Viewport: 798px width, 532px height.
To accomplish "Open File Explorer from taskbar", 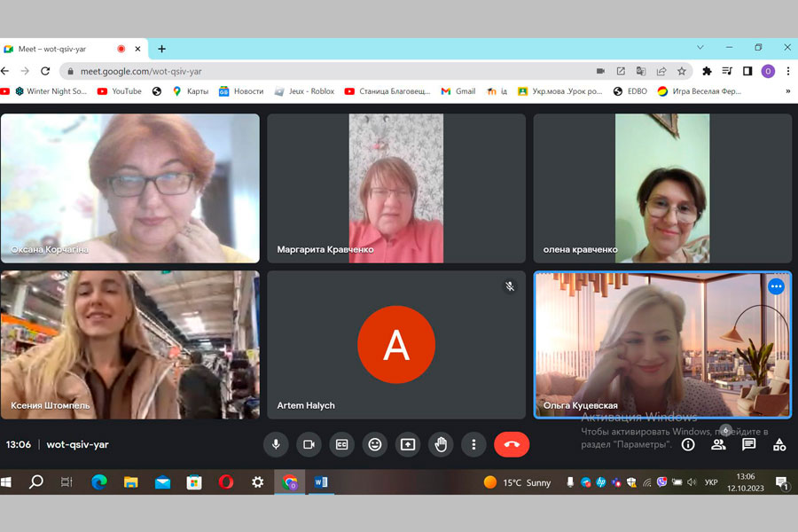I will (131, 482).
